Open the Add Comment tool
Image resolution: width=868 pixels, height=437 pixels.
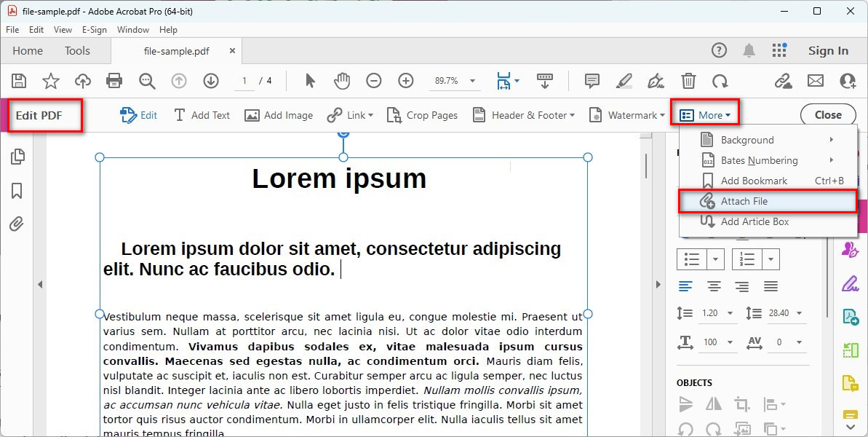[x=592, y=81]
